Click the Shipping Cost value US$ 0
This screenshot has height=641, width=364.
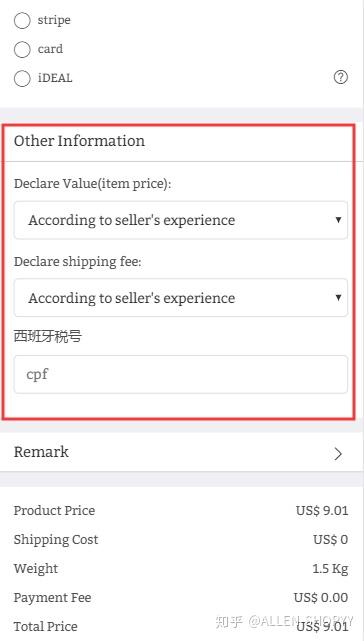click(330, 540)
